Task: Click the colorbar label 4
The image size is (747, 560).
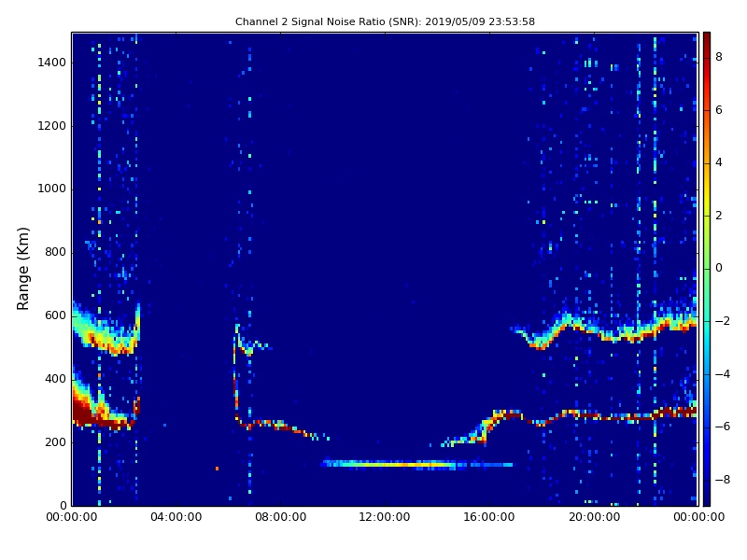Action: coord(719,162)
